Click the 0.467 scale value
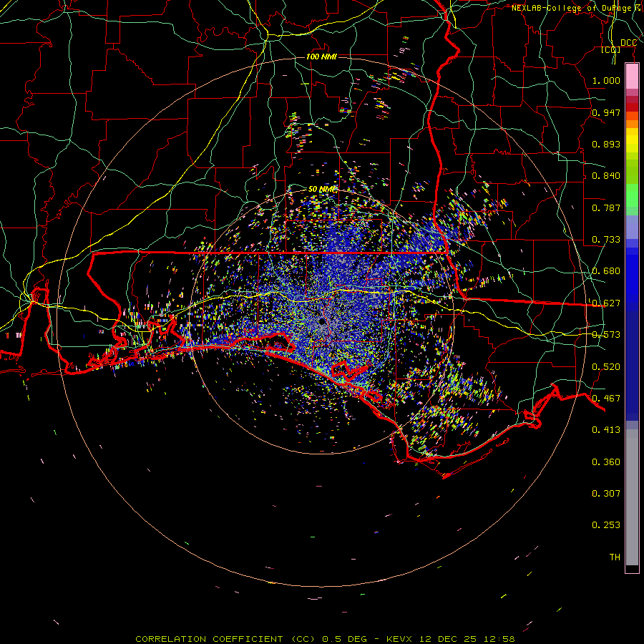This screenshot has height=644, width=644. pos(606,398)
